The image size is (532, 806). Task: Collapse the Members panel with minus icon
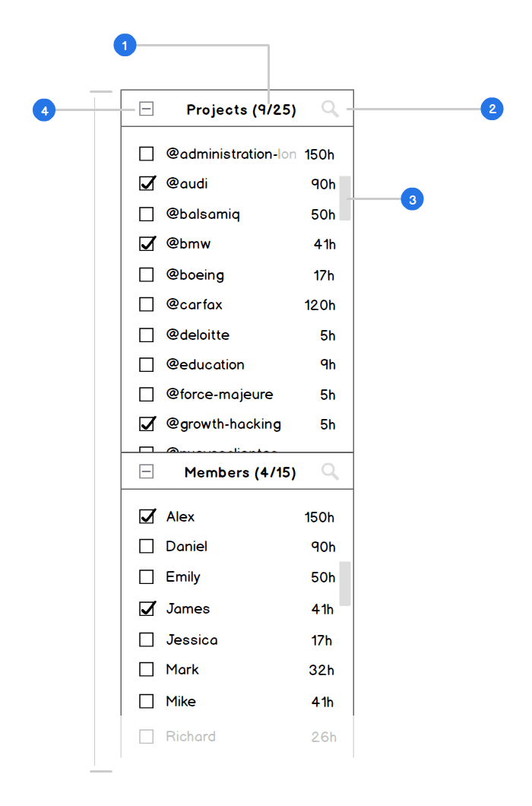coord(147,471)
